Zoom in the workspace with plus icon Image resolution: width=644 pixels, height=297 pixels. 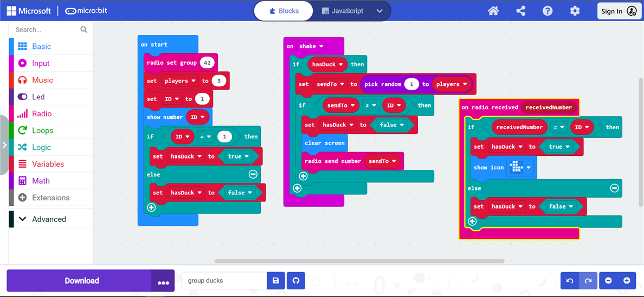(627, 281)
